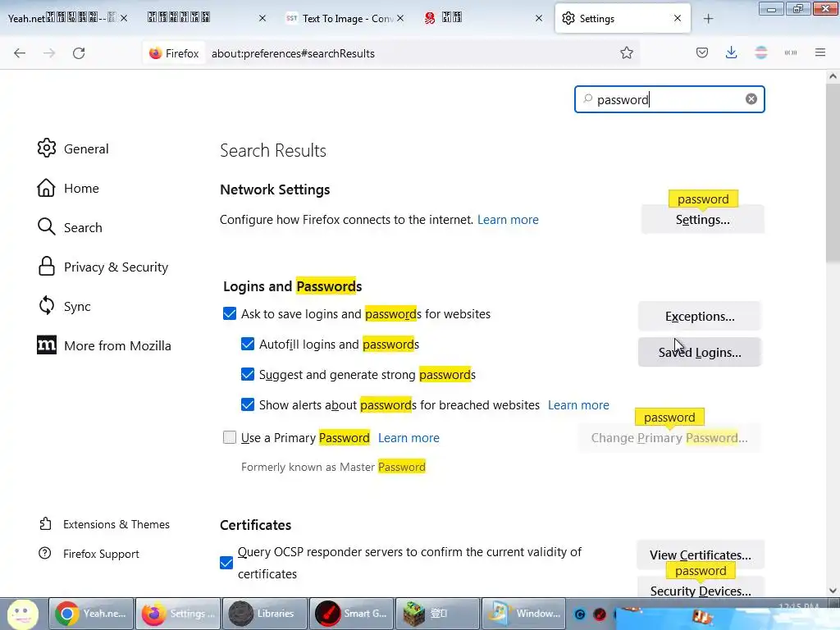Click the Logins and Passwords heading
The height and width of the screenshot is (630, 840).
pos(293,286)
